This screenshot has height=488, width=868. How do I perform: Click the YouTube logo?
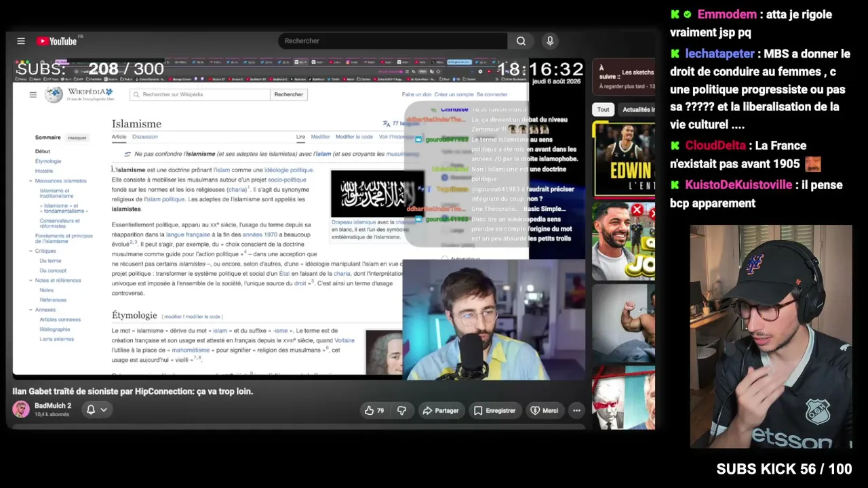(x=57, y=41)
